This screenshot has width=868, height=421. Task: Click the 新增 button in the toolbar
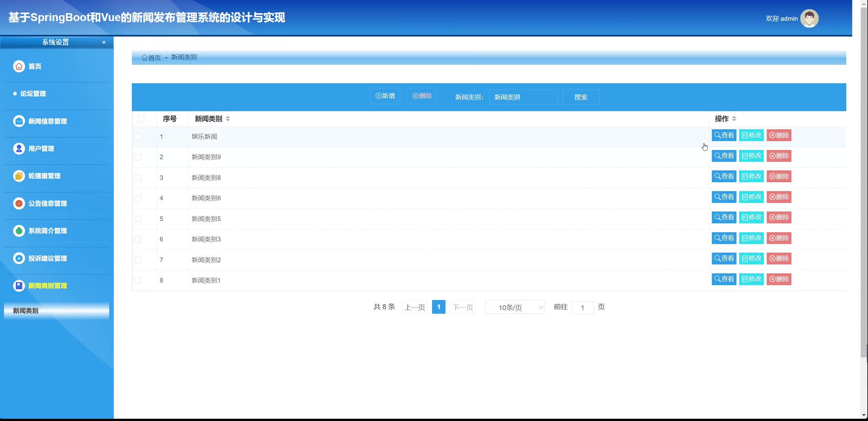(x=385, y=96)
